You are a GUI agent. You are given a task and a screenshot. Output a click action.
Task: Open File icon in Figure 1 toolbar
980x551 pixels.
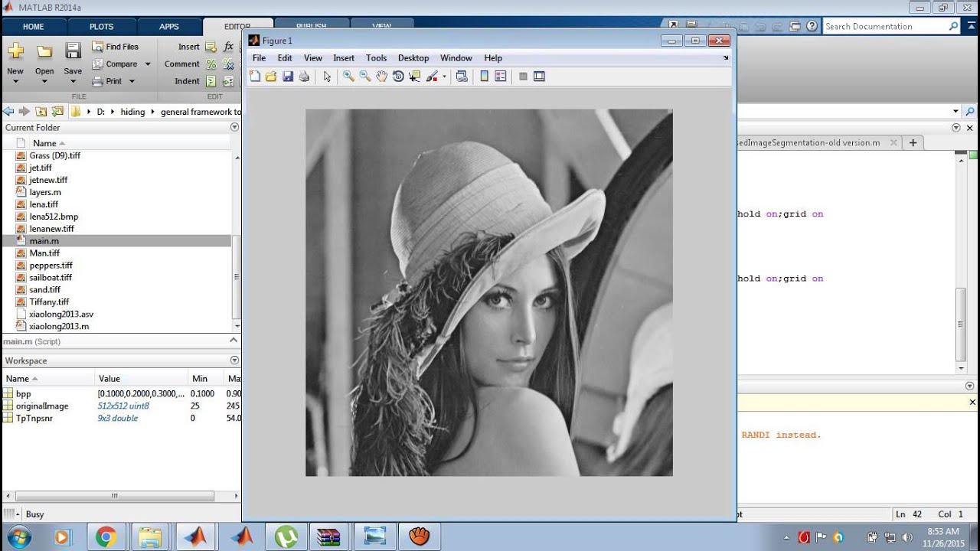pos(271,77)
